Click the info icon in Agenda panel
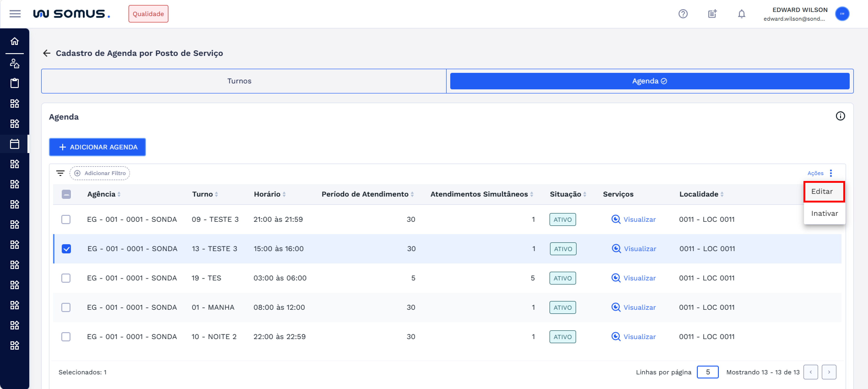 (x=840, y=116)
